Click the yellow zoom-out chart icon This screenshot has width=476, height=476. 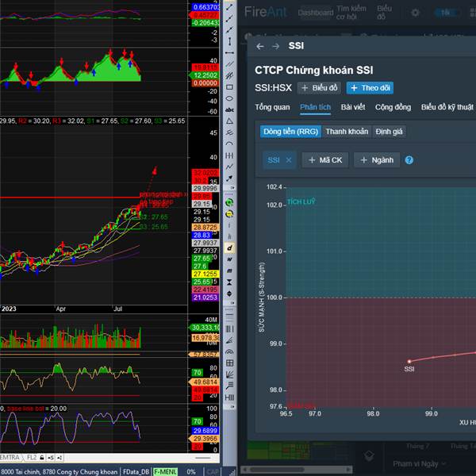point(229,214)
